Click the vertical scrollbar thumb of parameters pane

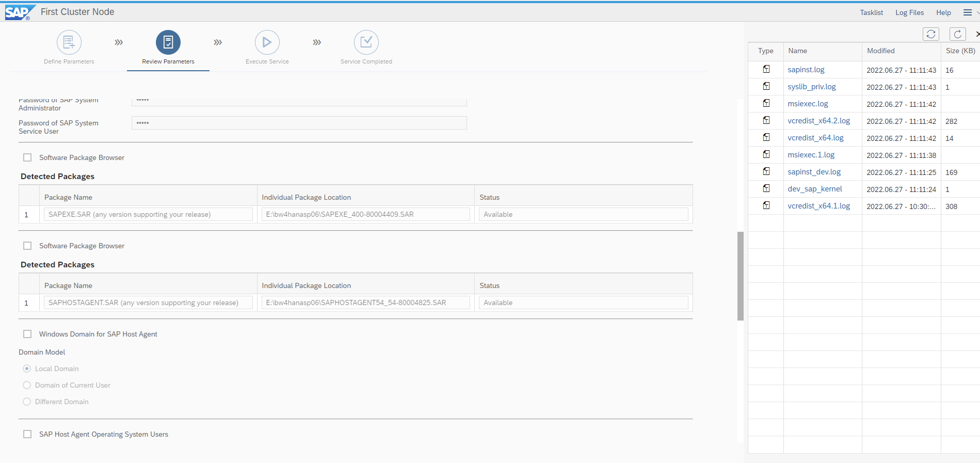[741, 276]
